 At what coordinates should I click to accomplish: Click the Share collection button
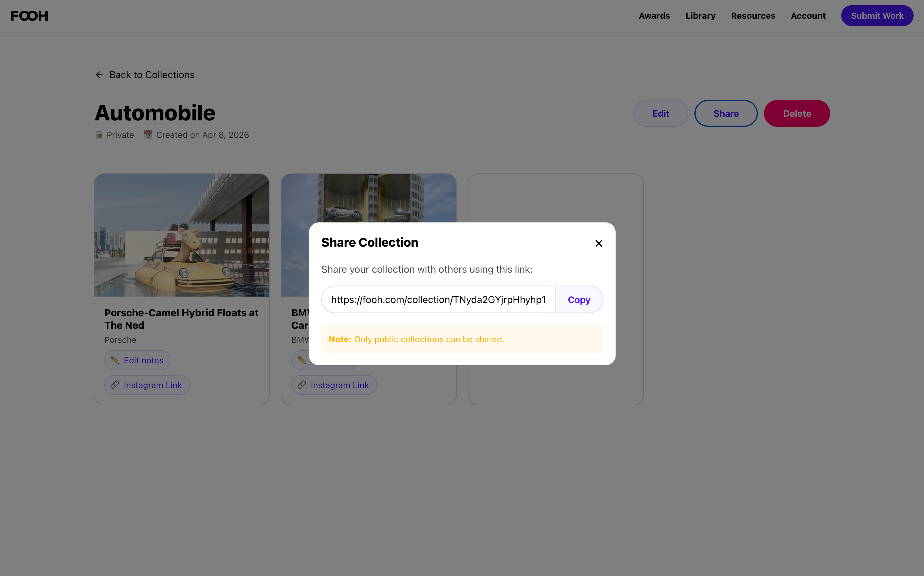pos(726,113)
